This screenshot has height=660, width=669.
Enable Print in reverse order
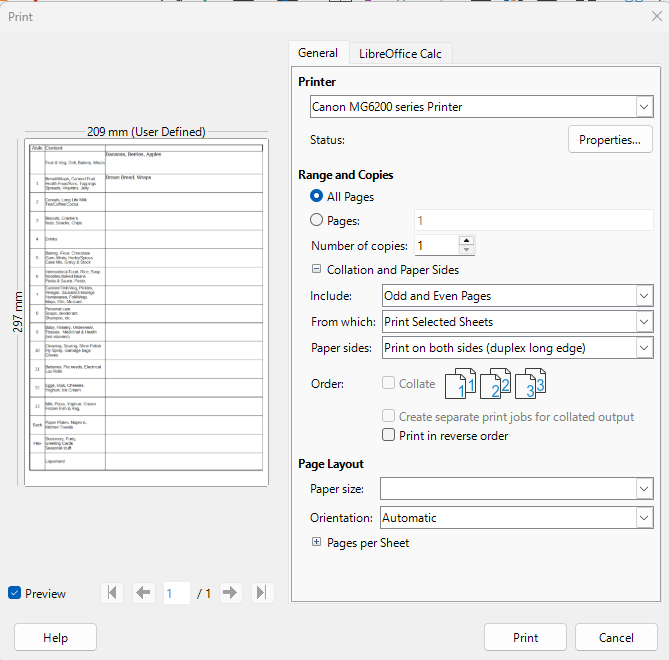coord(390,435)
